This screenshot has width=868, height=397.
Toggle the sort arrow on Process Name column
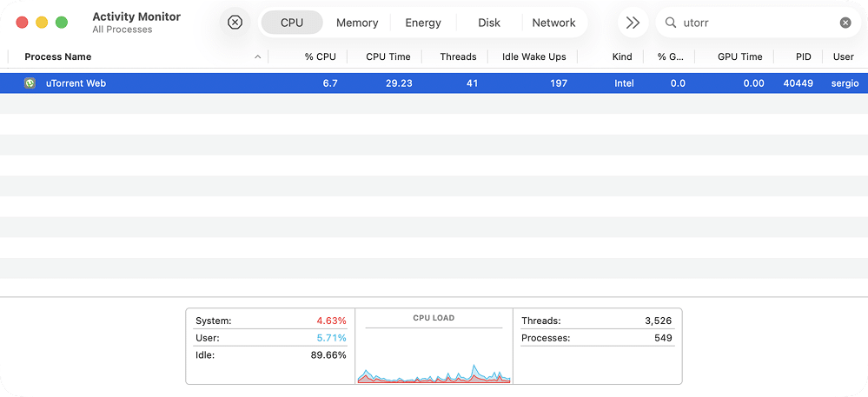tap(257, 56)
